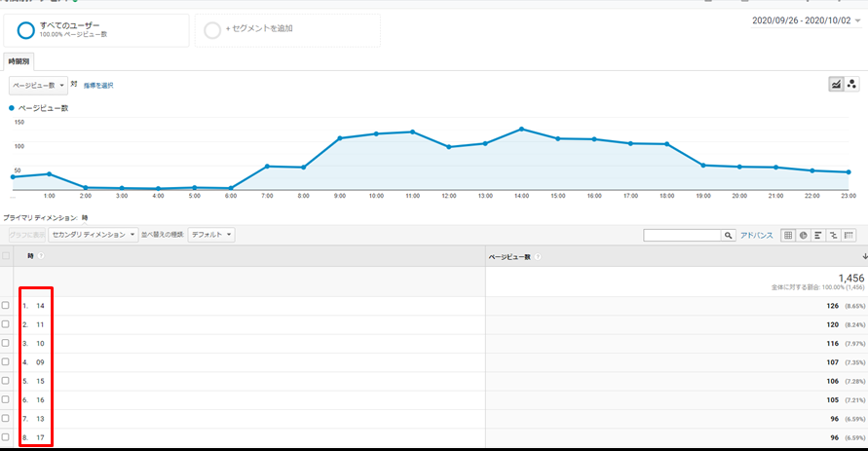Screen dimensions: 868x451
Task: Click the アドバンス filter link
Action: (x=757, y=235)
